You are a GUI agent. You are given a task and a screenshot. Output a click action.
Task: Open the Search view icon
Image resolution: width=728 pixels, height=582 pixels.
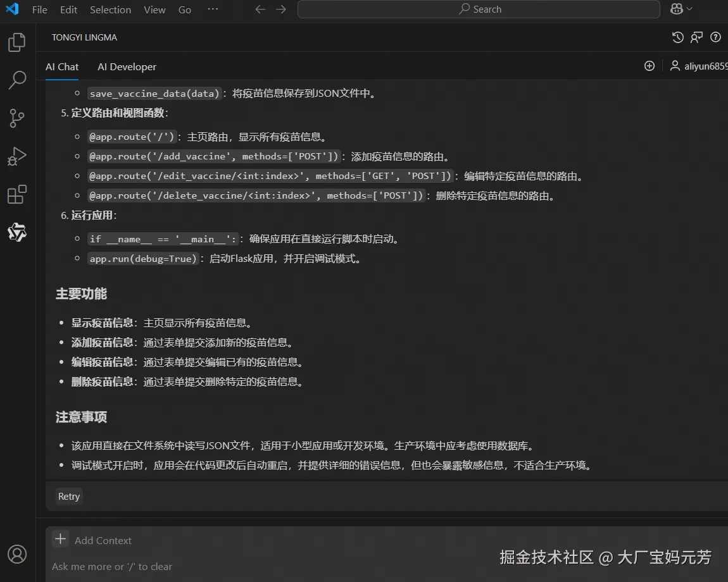[16, 80]
